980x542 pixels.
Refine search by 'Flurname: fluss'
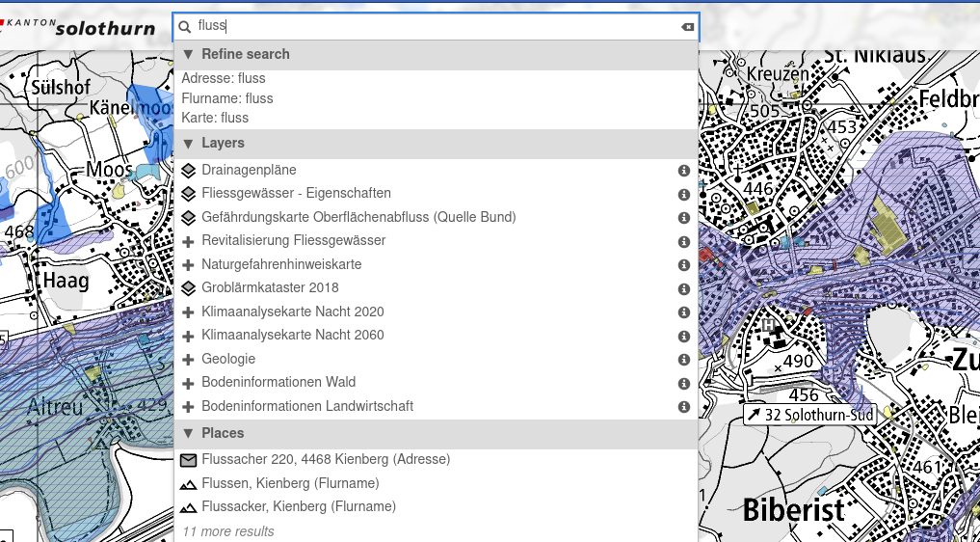[x=226, y=98]
